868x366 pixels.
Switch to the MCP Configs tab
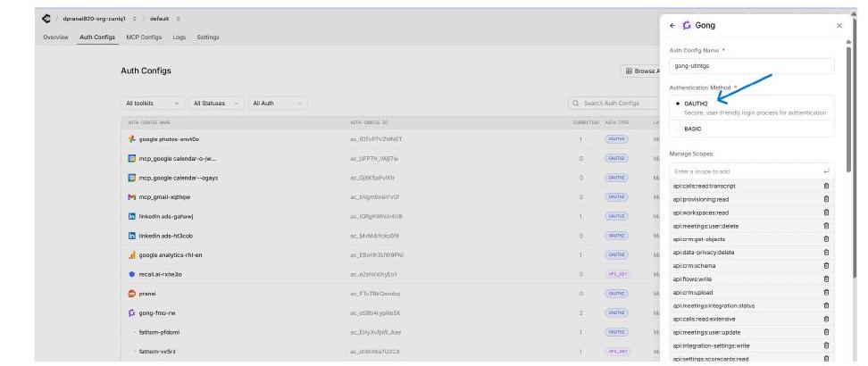coord(144,37)
